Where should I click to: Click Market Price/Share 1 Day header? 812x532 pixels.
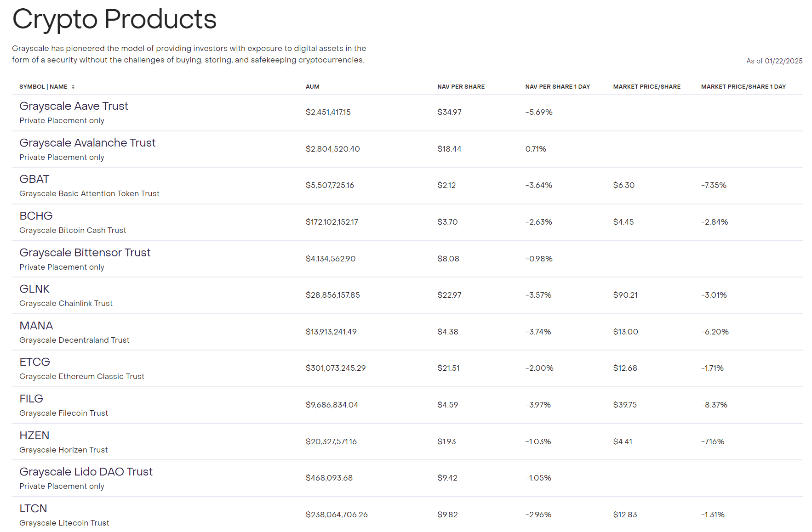743,87
